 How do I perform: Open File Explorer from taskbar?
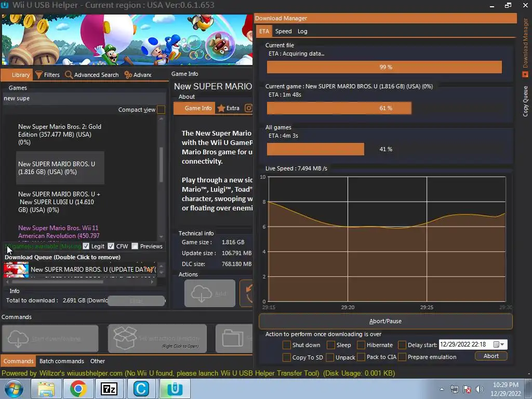pyautogui.click(x=46, y=389)
